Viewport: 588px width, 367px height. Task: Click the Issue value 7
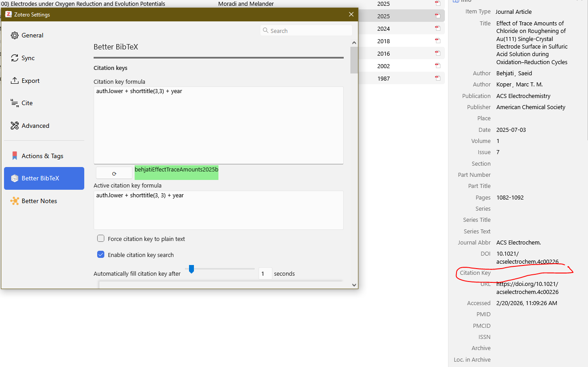coord(498,152)
